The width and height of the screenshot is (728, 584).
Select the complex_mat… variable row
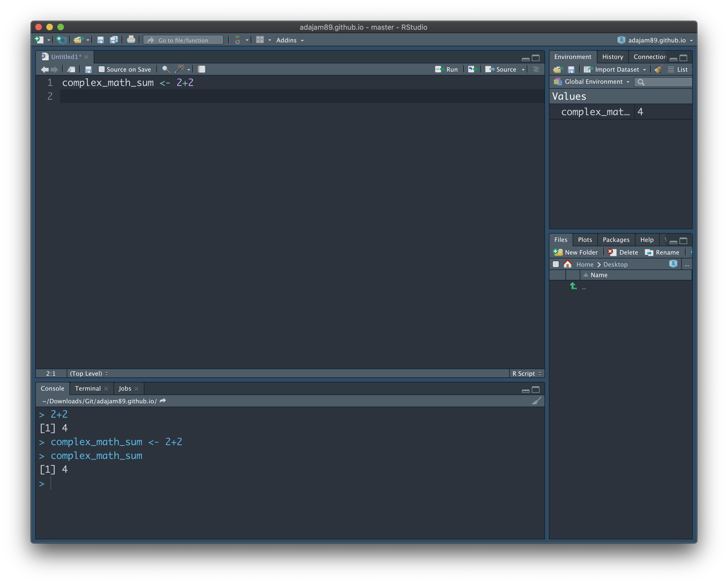(621, 112)
